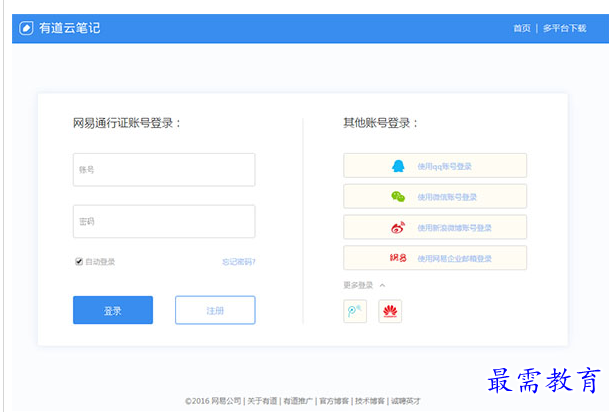The width and height of the screenshot is (609, 412).
Task: Log in with the Huawei icon
Action: pos(390,311)
